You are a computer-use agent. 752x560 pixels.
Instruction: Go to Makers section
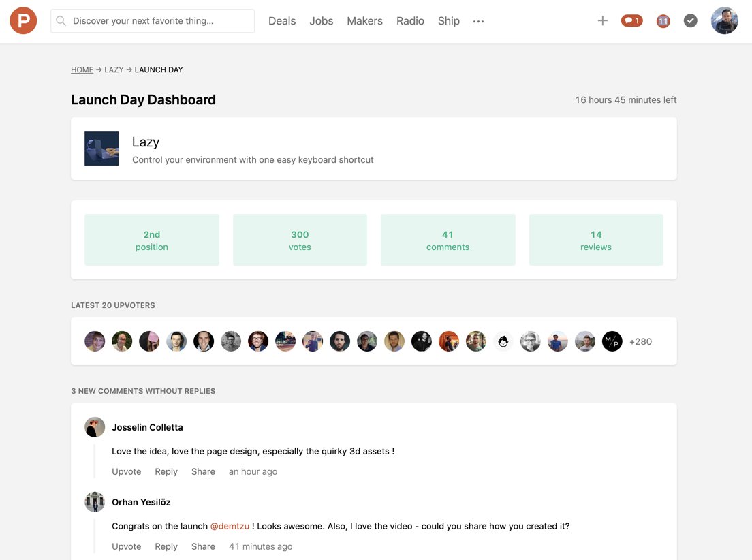click(x=364, y=20)
